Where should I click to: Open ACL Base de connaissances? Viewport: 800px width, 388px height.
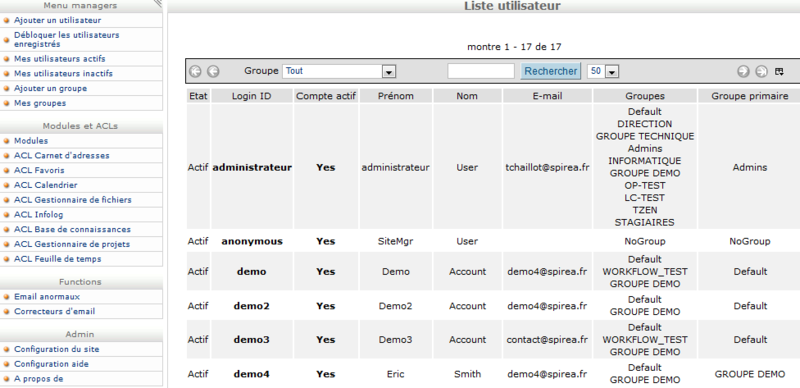[x=72, y=230]
